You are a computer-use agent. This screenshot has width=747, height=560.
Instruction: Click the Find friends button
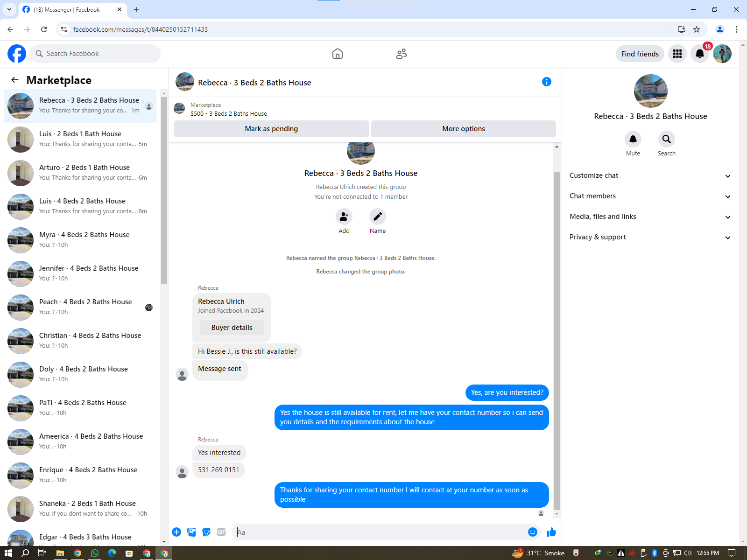[640, 54]
